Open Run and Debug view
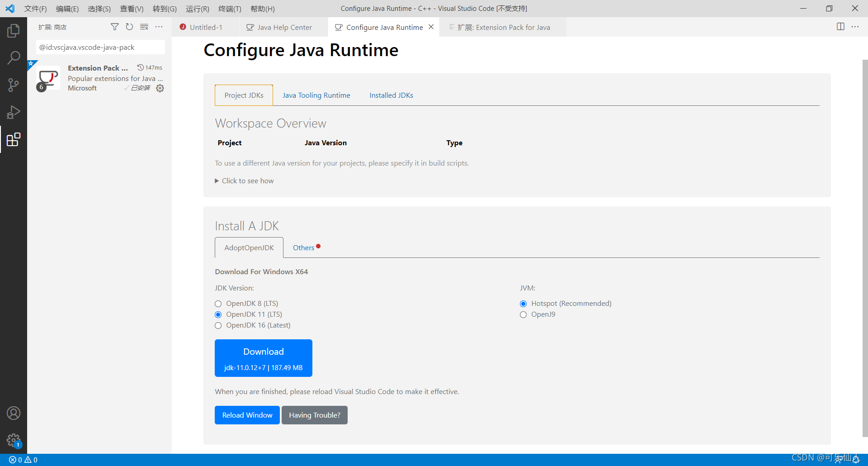 pyautogui.click(x=14, y=112)
